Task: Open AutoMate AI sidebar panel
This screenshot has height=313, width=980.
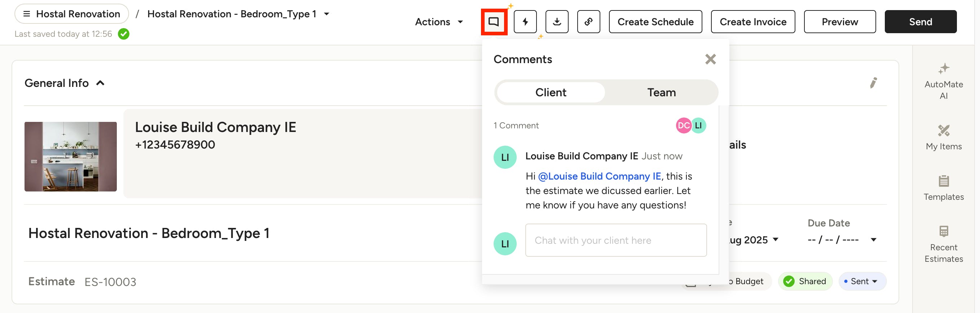Action: (x=944, y=81)
